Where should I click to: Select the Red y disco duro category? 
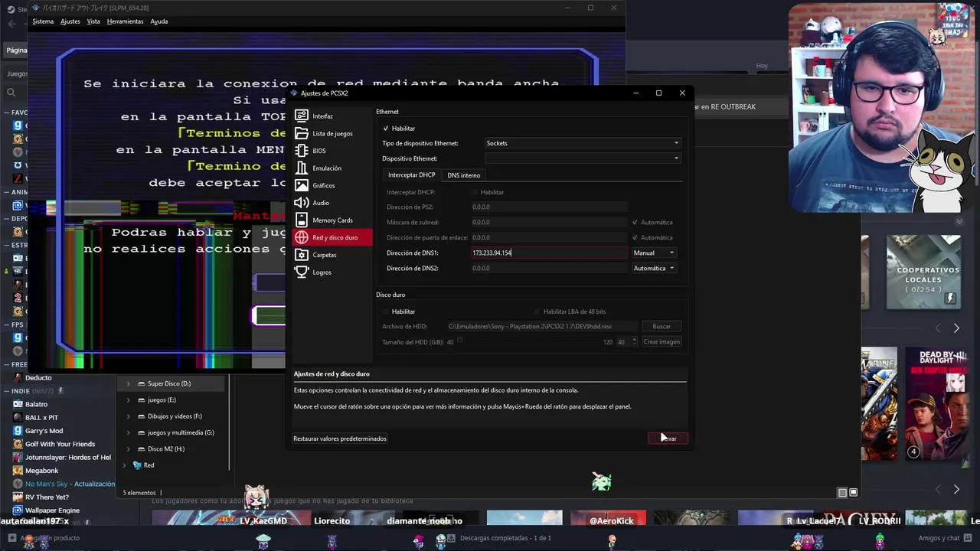(332, 237)
